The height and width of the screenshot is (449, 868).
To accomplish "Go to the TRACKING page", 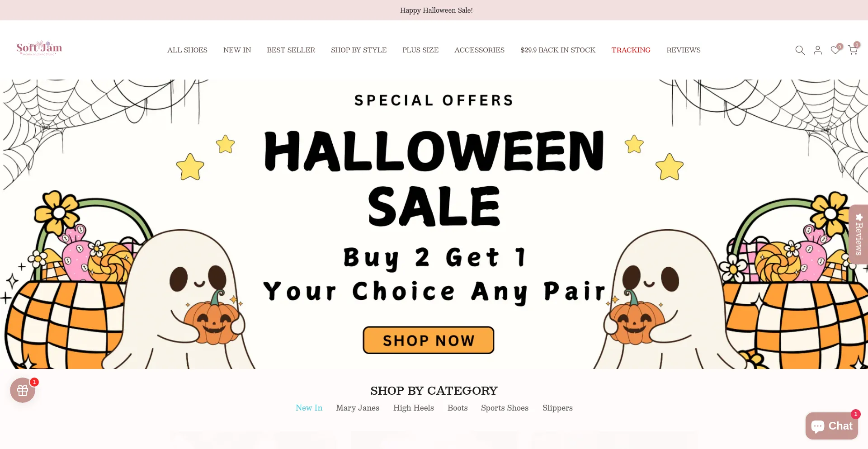I will tap(631, 50).
